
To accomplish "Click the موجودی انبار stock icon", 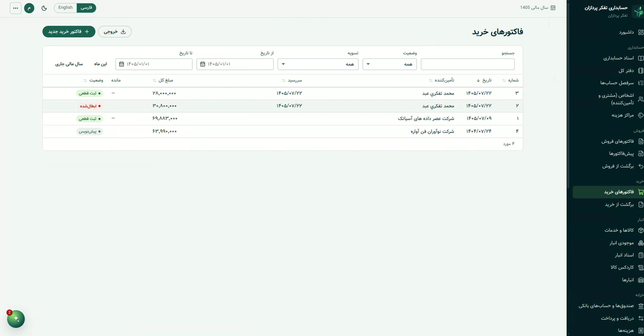I will pyautogui.click(x=641, y=243).
